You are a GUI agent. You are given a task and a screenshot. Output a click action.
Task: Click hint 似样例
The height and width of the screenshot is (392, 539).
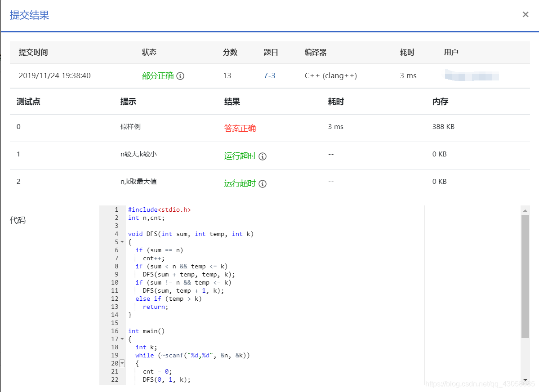tap(130, 126)
